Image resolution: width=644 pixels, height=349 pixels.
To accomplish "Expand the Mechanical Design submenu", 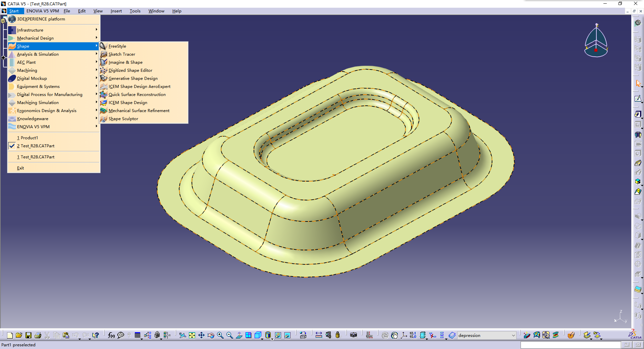I will (54, 38).
